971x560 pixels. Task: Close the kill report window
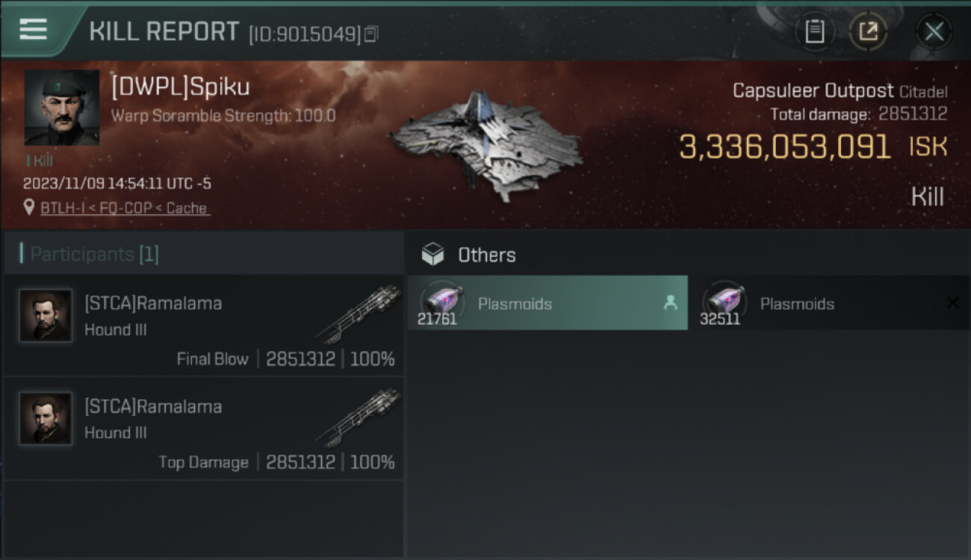[x=934, y=31]
